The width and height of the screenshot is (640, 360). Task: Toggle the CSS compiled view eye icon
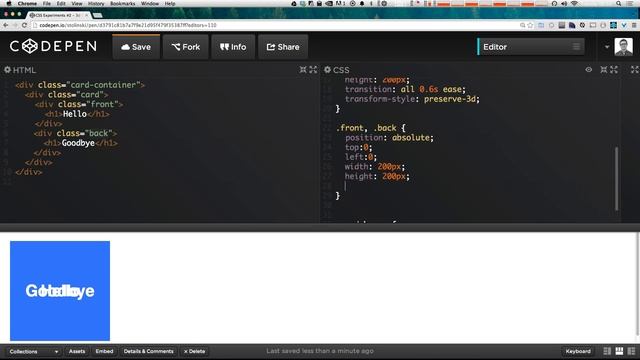[x=589, y=69]
